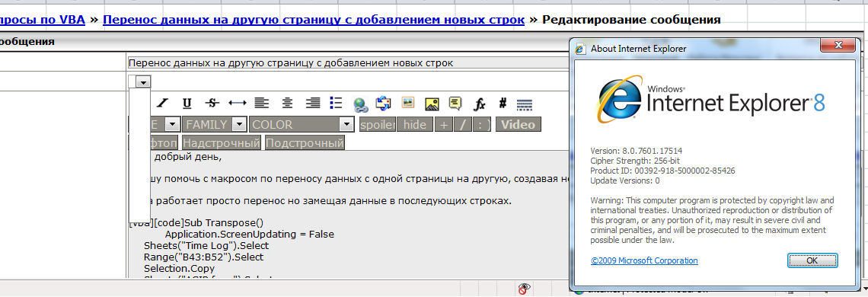Image resolution: width=868 pixels, height=297 pixels.
Task: Click the slash (/) tag button
Action: click(x=463, y=125)
